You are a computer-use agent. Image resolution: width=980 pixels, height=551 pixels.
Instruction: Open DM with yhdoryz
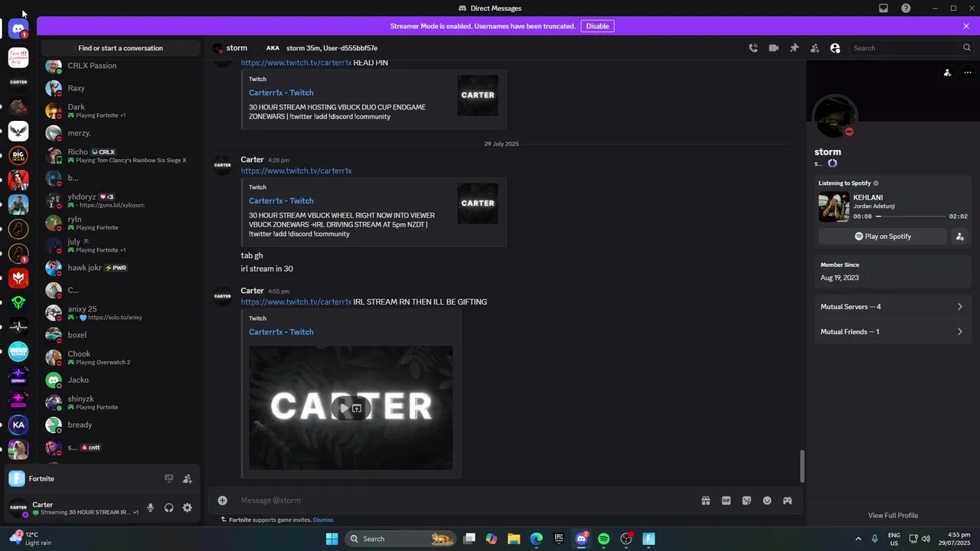coord(120,201)
